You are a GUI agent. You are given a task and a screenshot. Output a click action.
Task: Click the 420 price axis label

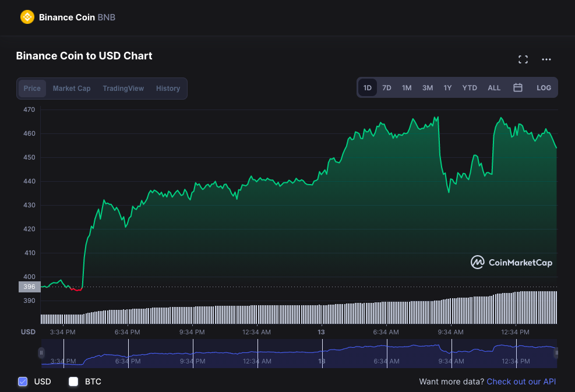coord(29,229)
